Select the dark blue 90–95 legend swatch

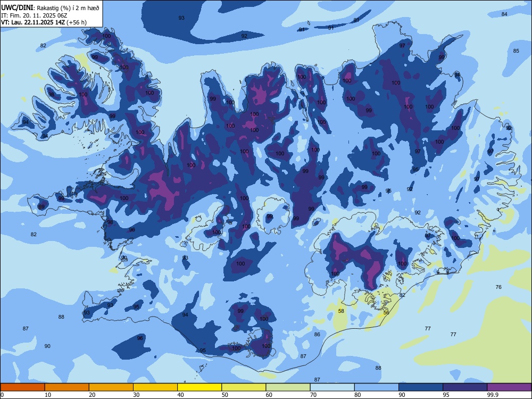point(421,387)
